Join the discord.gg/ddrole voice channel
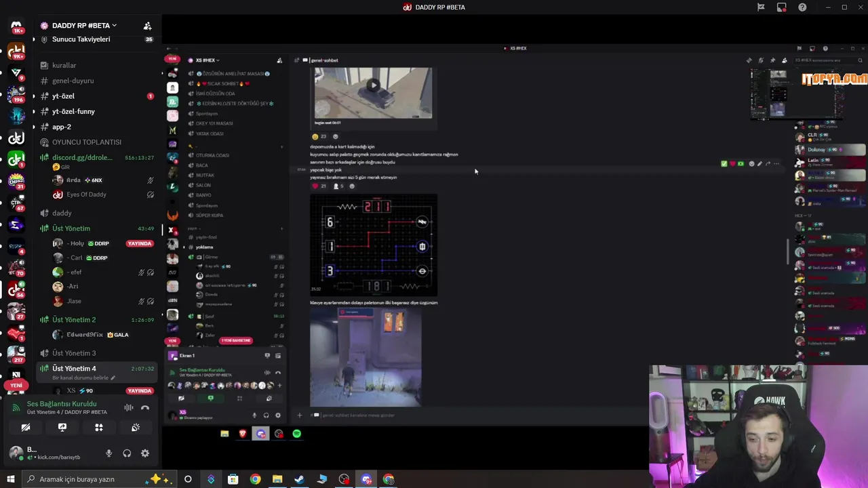 pos(82,158)
